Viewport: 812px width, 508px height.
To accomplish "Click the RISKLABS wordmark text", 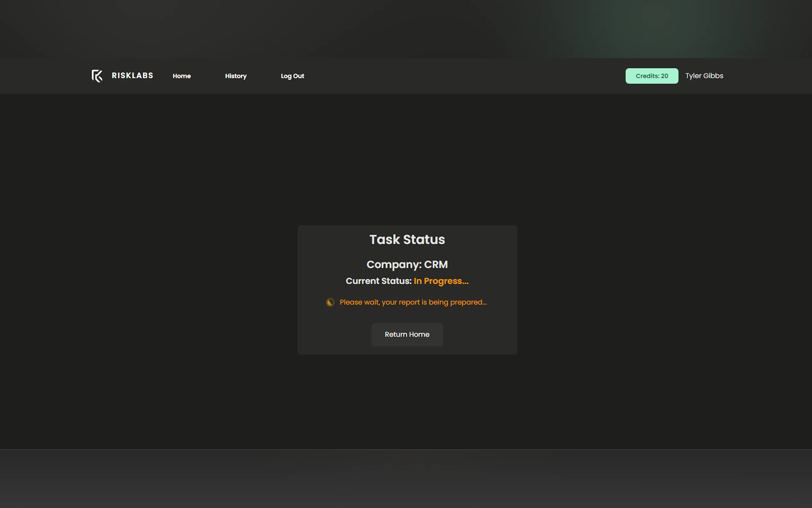I will click(132, 75).
